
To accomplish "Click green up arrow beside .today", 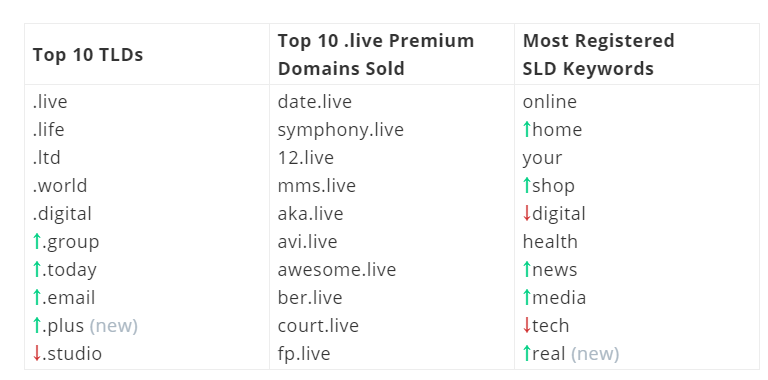I will coord(37,269).
